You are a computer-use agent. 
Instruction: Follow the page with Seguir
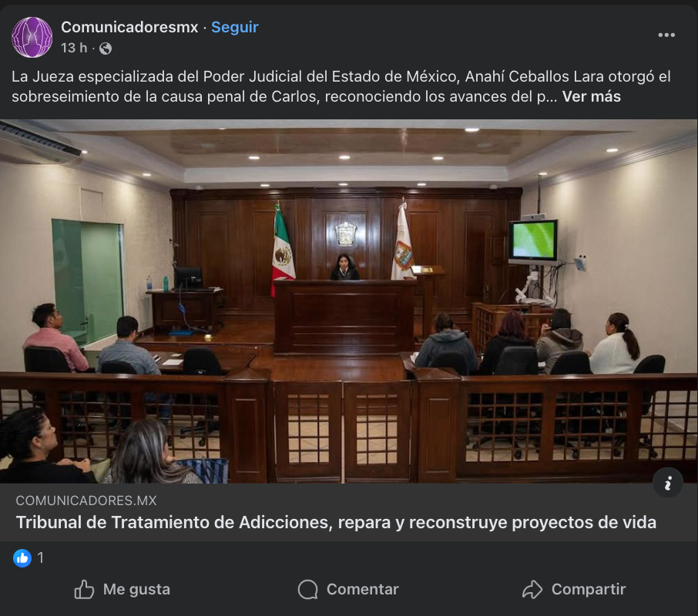pos(235,27)
